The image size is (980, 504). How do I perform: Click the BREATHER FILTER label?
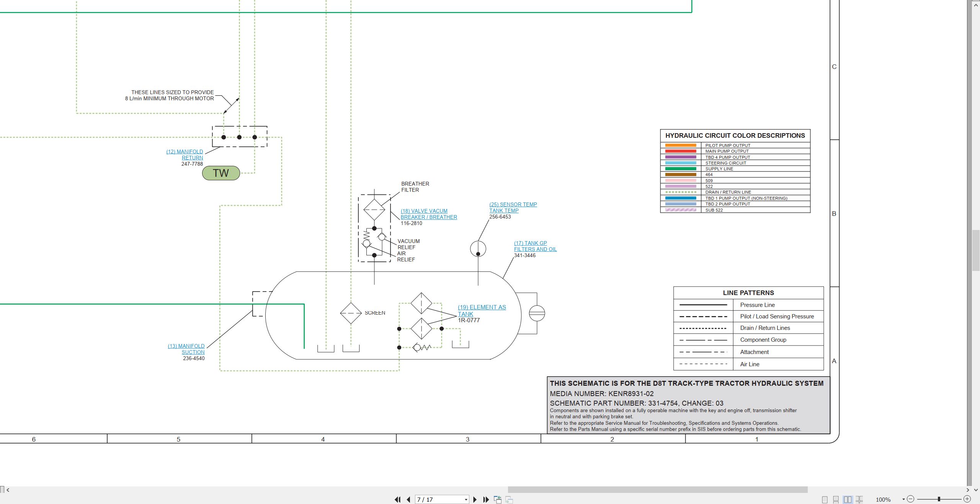pyautogui.click(x=415, y=187)
